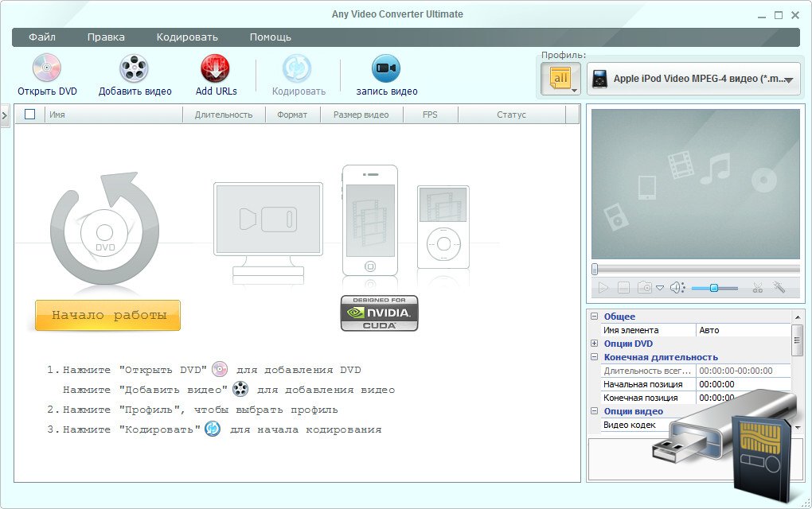Sort by the Длительность column header
The width and height of the screenshot is (812, 509).
(x=224, y=115)
